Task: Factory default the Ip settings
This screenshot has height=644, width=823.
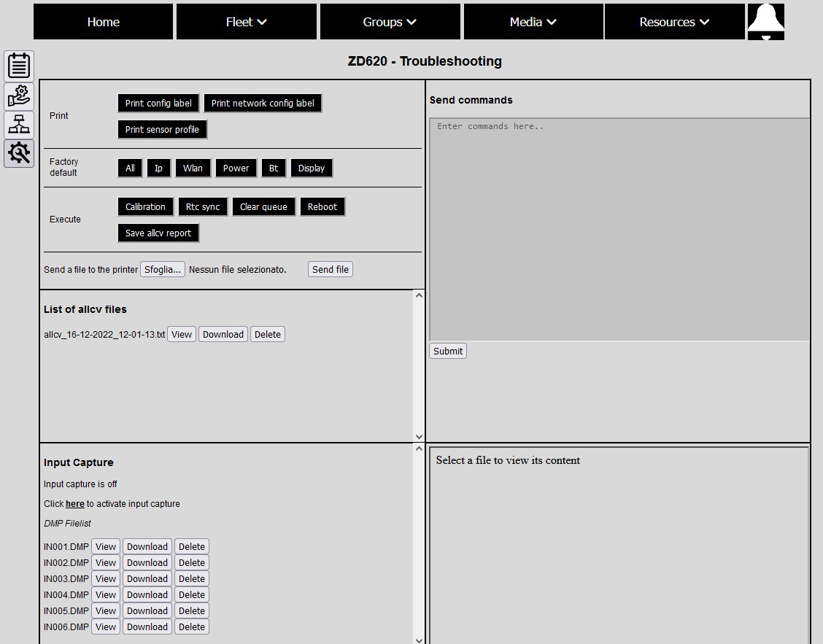Action: [x=158, y=168]
